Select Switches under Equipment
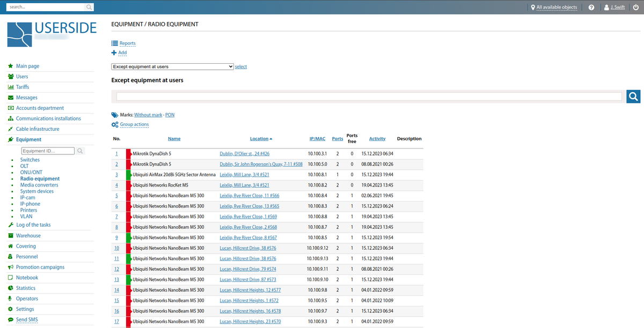This screenshot has width=644, height=328. pos(30,160)
